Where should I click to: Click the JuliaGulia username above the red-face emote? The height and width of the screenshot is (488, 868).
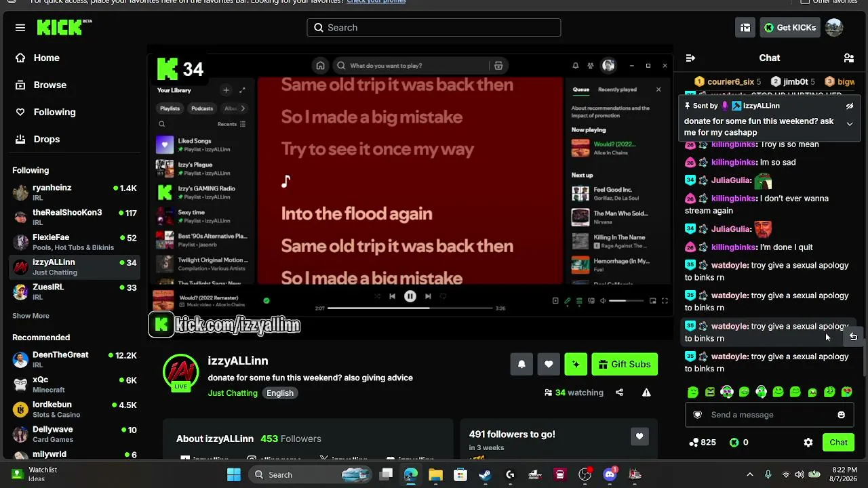[731, 229]
